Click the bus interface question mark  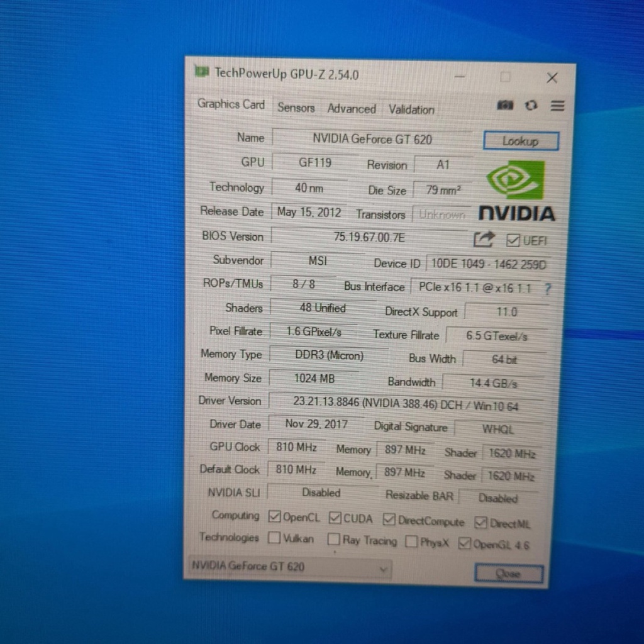[548, 289]
